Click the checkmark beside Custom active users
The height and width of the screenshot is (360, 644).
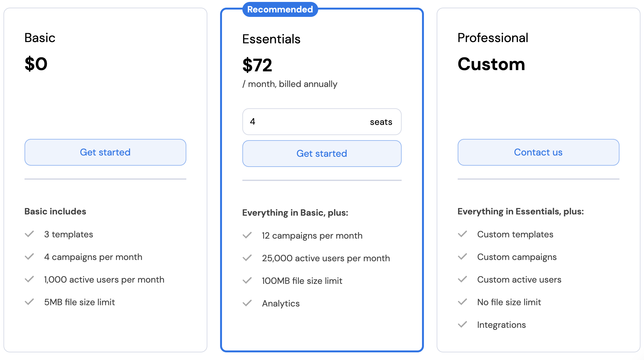pyautogui.click(x=462, y=279)
